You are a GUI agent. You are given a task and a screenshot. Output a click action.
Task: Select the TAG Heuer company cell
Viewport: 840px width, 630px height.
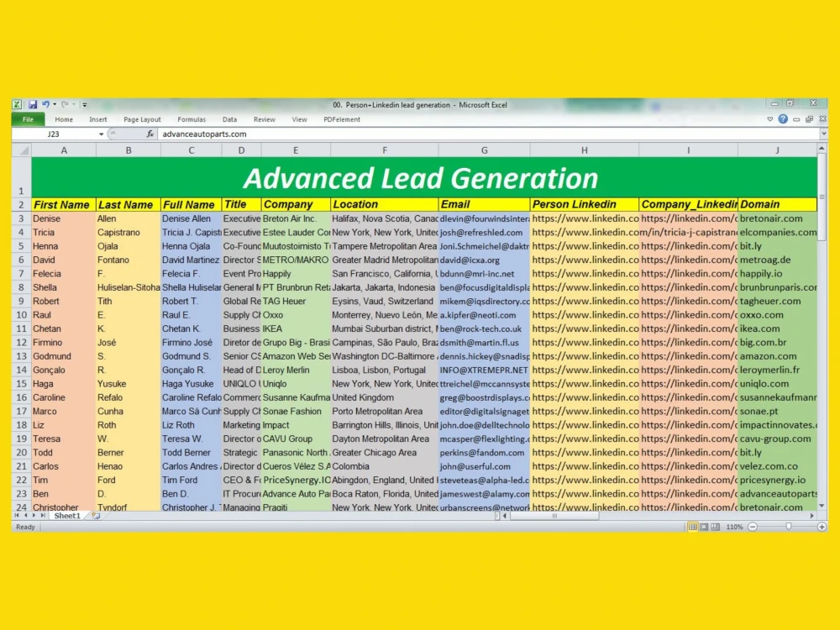click(x=296, y=301)
